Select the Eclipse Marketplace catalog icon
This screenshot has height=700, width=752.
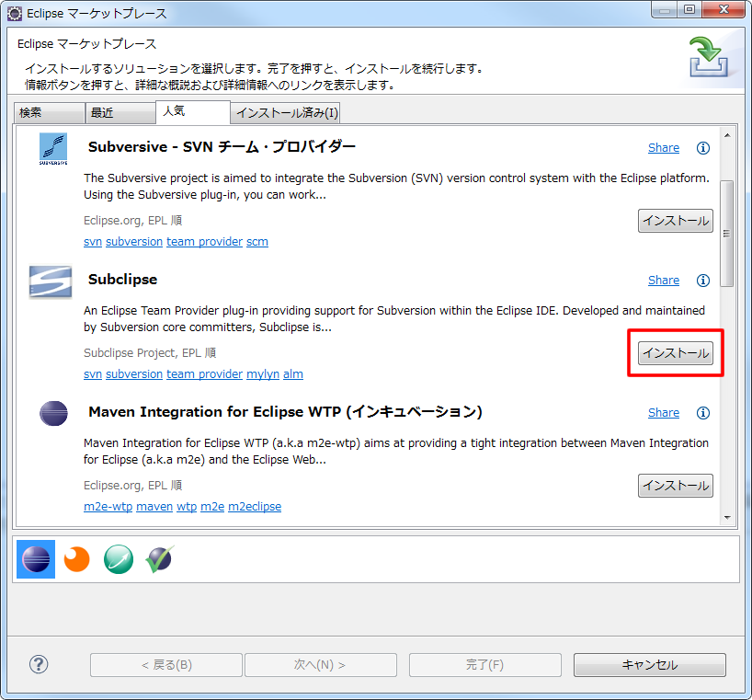coord(36,559)
